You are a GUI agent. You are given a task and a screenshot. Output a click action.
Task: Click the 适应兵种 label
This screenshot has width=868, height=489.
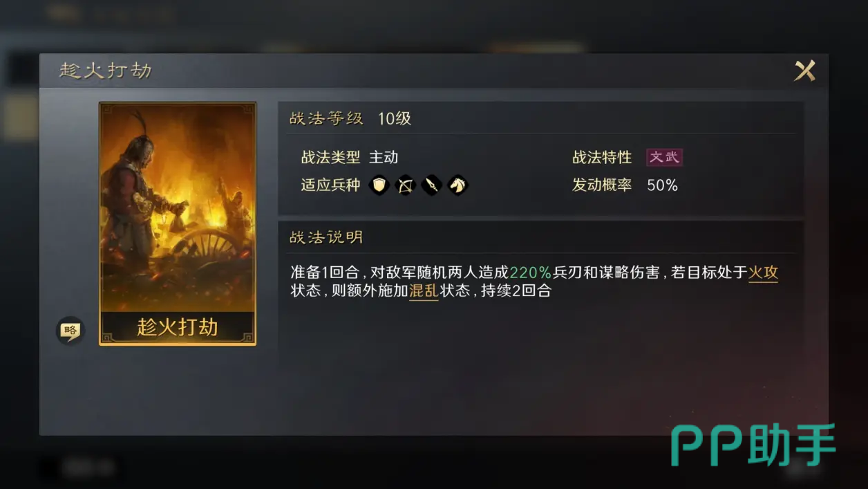330,185
